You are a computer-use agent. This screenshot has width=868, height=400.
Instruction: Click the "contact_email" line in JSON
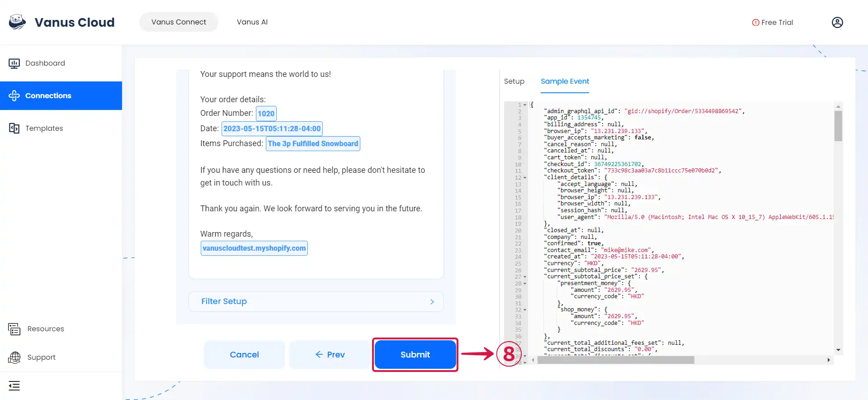click(599, 250)
